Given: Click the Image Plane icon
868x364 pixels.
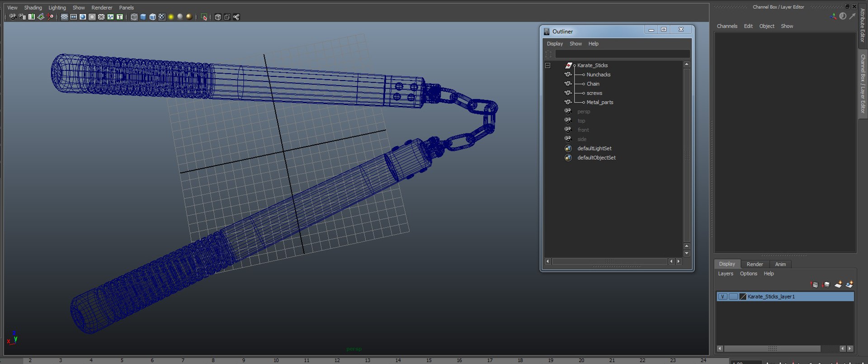Looking at the screenshot, I should tap(41, 17).
